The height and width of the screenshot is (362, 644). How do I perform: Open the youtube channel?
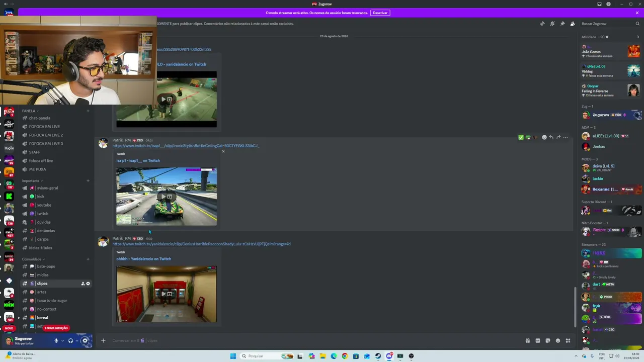point(56,205)
